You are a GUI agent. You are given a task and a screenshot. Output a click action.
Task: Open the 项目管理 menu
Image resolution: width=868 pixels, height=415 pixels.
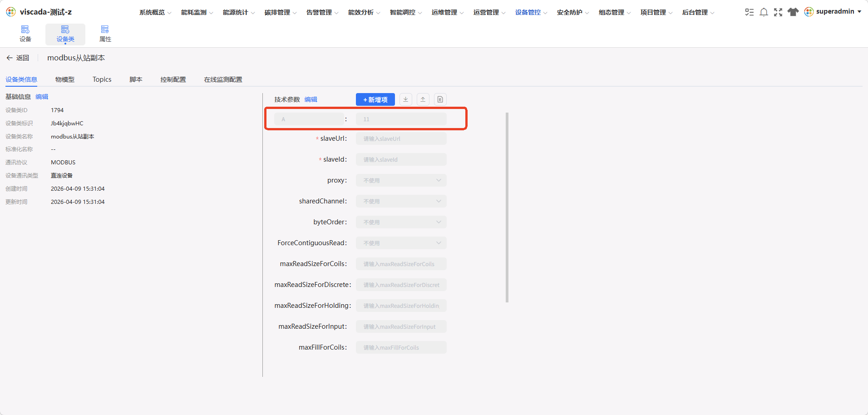pyautogui.click(x=656, y=12)
